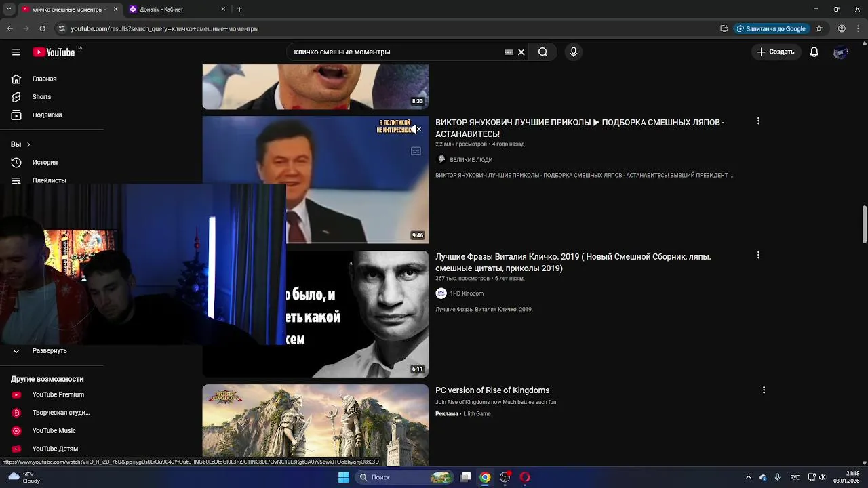This screenshot has width=868, height=488.
Task: Open OBS Studio from the taskbar
Action: (x=505, y=477)
